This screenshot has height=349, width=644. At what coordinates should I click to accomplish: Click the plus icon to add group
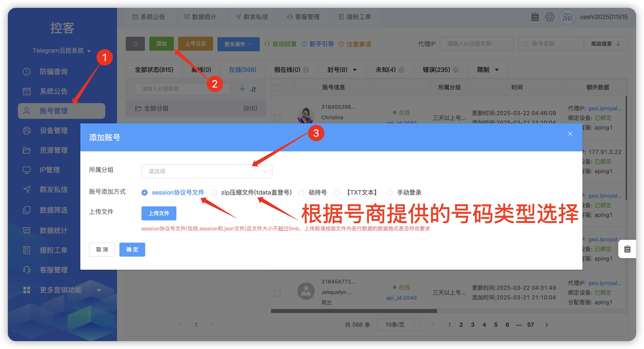pyautogui.click(x=242, y=89)
